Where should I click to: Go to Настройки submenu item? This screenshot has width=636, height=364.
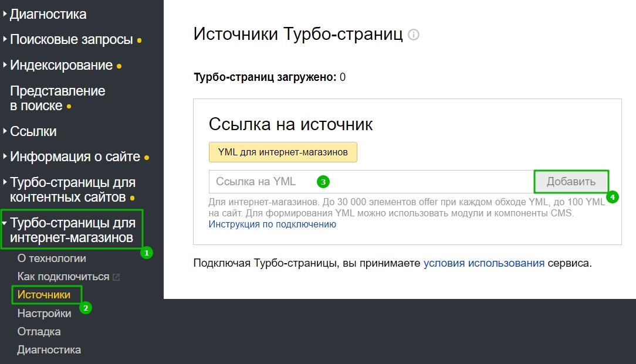(x=45, y=314)
